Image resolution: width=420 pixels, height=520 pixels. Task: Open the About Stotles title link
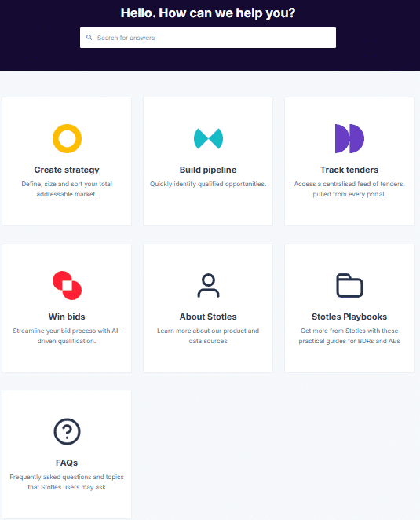point(208,317)
